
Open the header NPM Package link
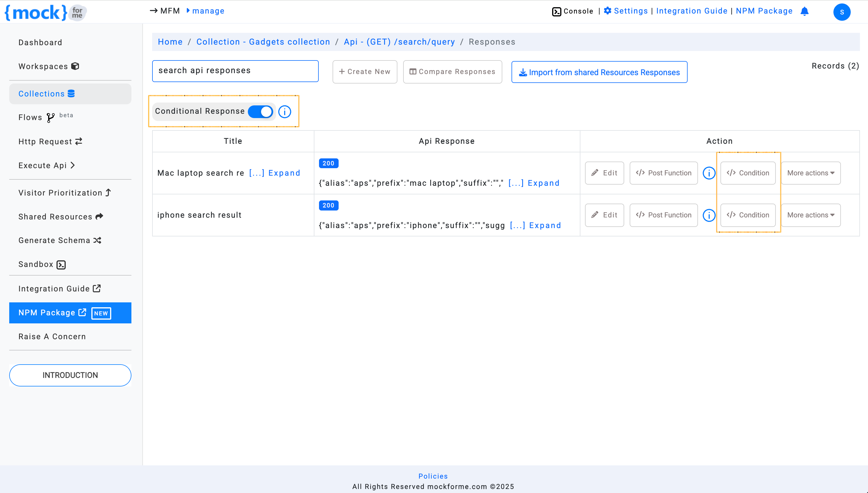coord(764,11)
